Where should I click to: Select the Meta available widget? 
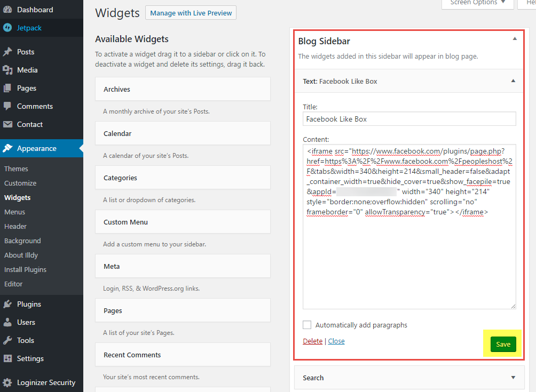point(183,266)
